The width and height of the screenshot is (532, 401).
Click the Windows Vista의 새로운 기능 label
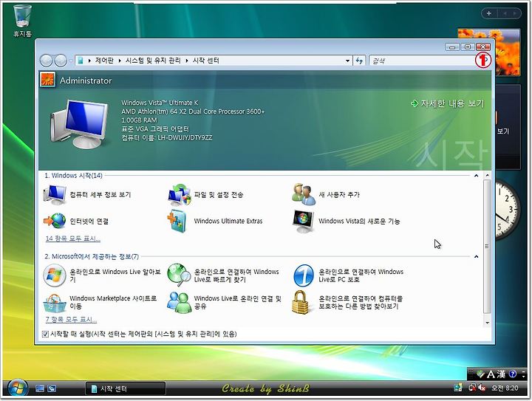pyautogui.click(x=359, y=221)
